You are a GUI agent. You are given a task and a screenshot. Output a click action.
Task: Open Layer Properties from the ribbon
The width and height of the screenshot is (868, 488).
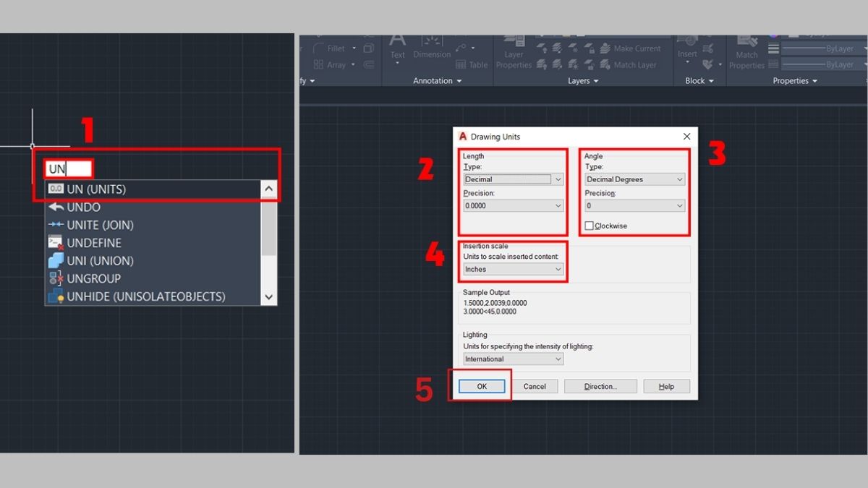point(514,52)
